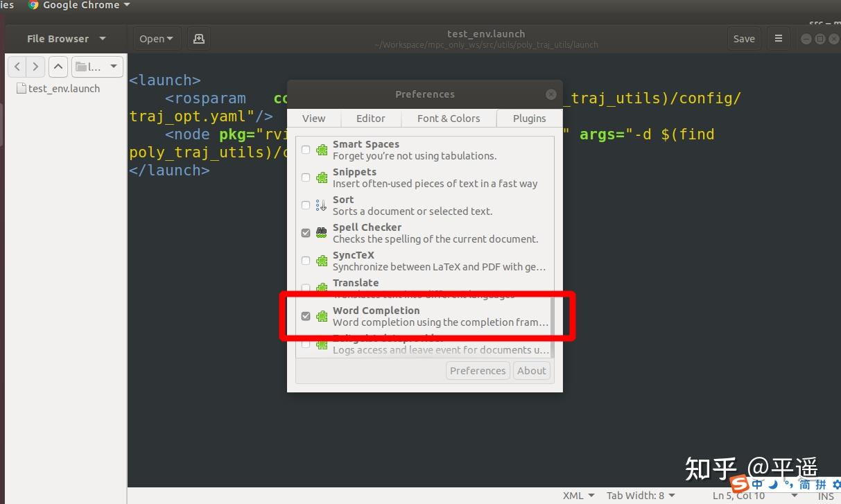Click the plugin Preferences button
Viewport: 841px width, 504px height.
click(478, 371)
